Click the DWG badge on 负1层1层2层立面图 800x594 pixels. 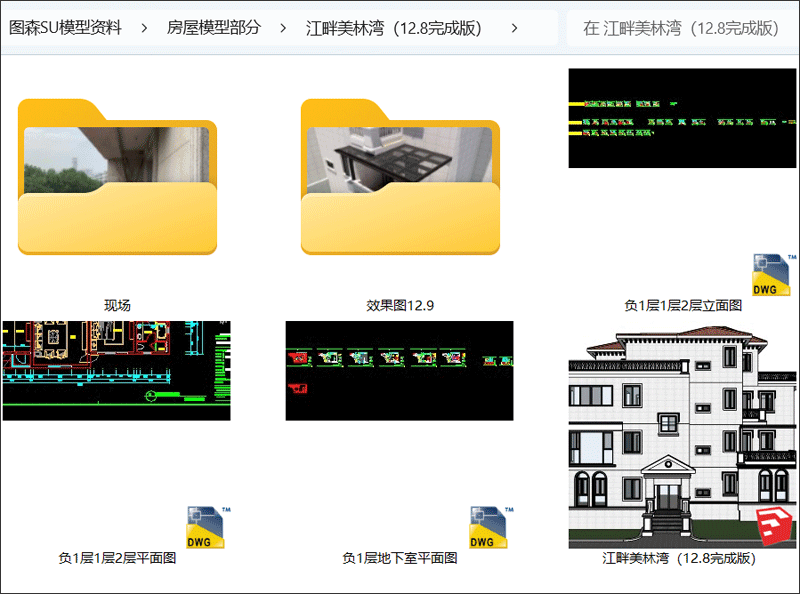tap(765, 277)
